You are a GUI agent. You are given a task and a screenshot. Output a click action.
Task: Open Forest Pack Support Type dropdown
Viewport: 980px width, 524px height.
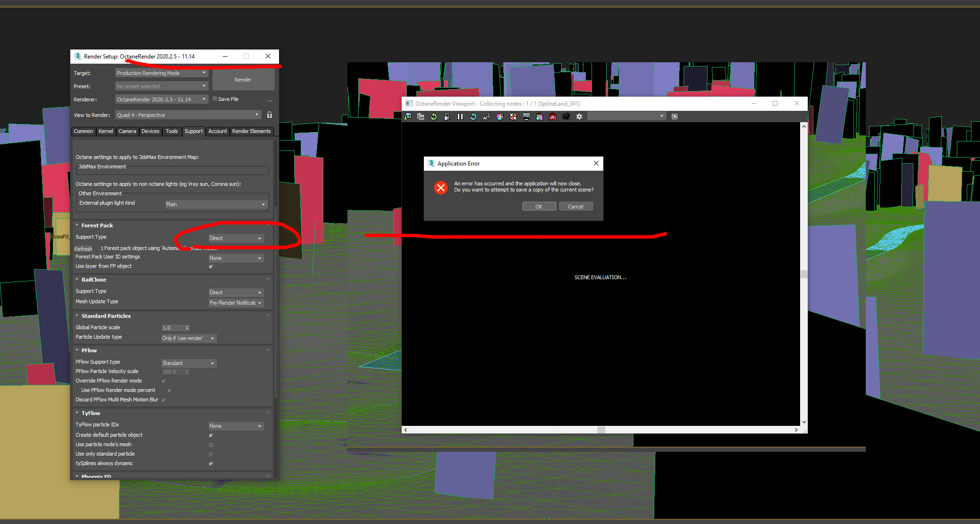pyautogui.click(x=236, y=238)
